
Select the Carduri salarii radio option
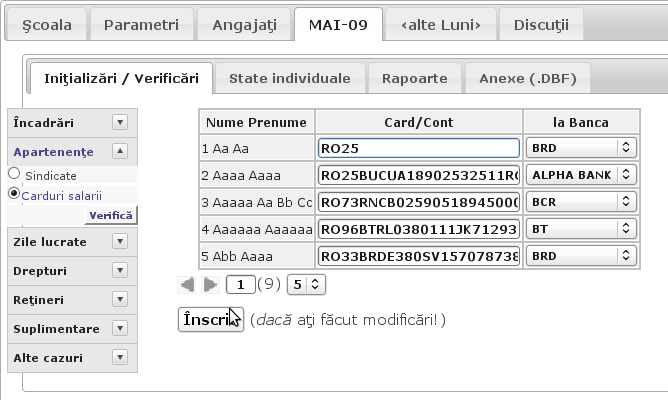coord(14,193)
